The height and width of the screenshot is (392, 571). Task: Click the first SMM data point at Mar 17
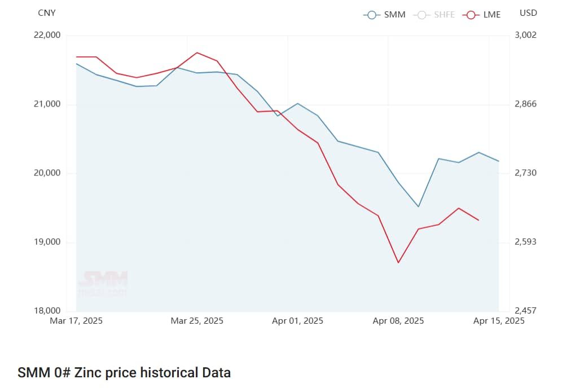click(77, 64)
